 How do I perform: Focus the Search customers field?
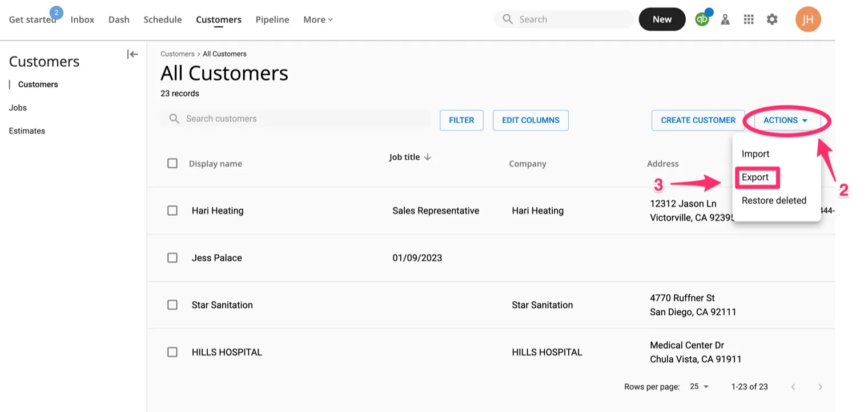point(295,119)
